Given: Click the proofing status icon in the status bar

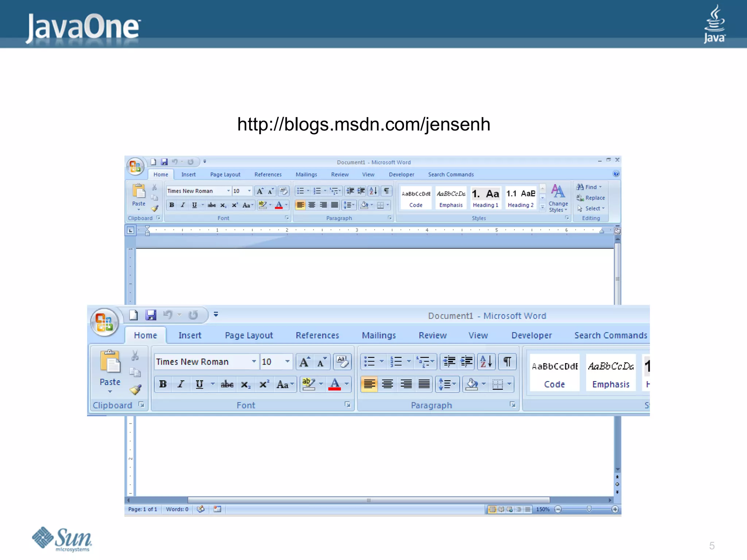Looking at the screenshot, I should [201, 509].
